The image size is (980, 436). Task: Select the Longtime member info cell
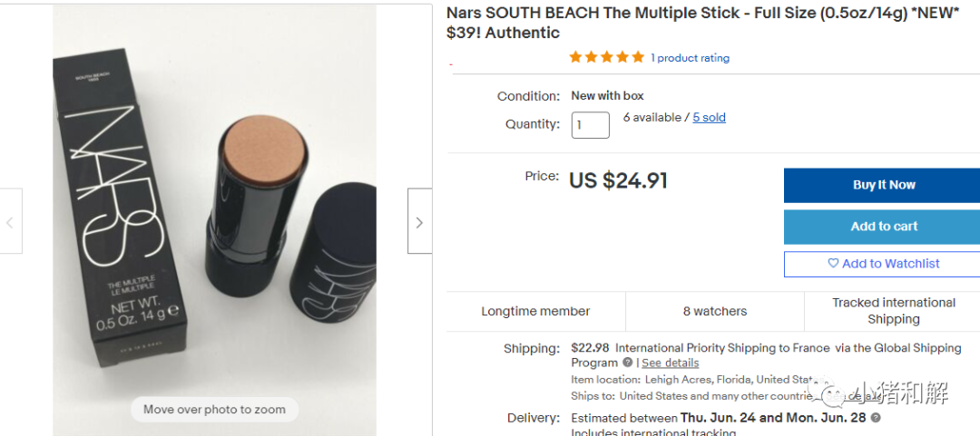point(535,311)
